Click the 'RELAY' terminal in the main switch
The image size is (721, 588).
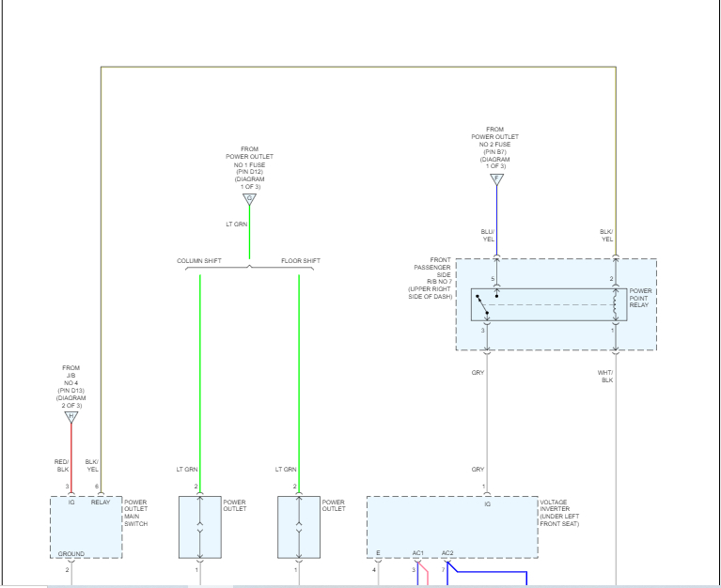[x=101, y=503]
